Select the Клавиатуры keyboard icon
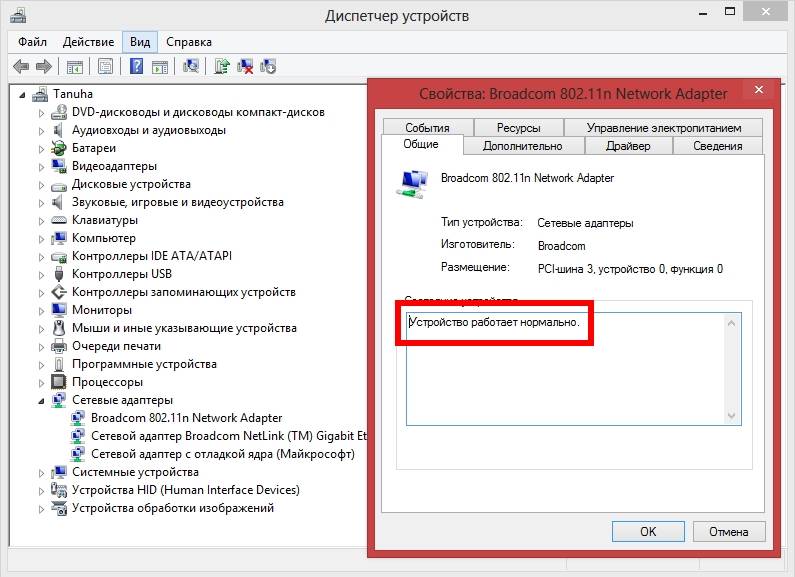Image resolution: width=795 pixels, height=577 pixels. tap(59, 220)
